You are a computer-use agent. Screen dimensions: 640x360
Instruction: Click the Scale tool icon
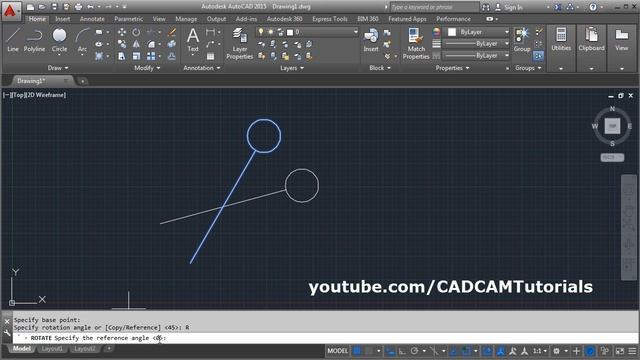[x=136, y=56]
